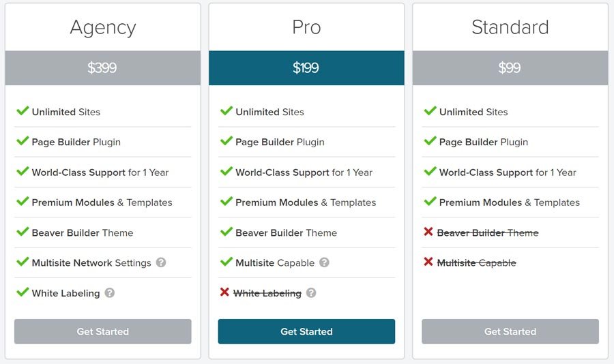Click Get Started under the Standard plan
The width and height of the screenshot is (614, 364).
click(x=510, y=331)
